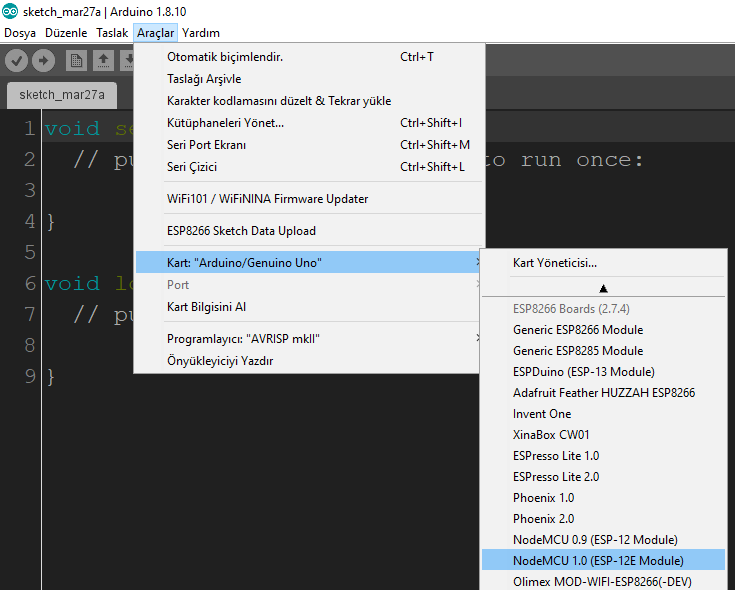735x590 pixels.
Task: Choose Taslağı Arşivle
Action: coord(309,79)
